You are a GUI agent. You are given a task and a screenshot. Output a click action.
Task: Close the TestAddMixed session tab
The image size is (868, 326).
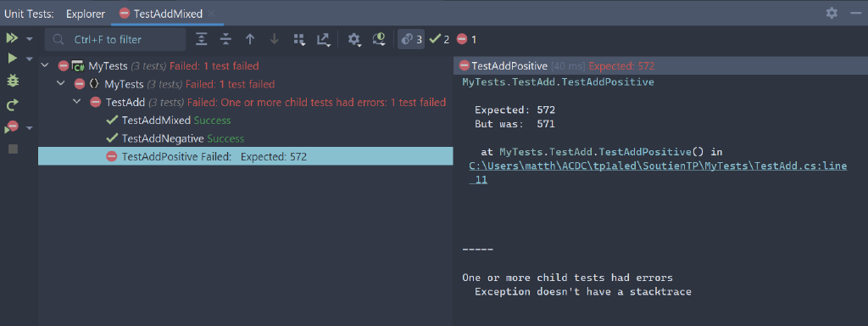(211, 14)
